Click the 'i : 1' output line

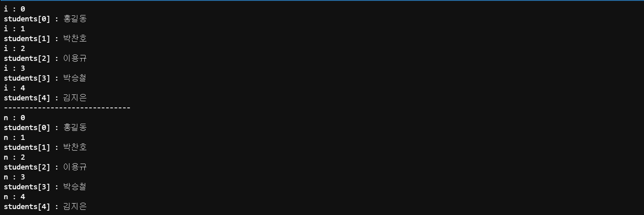point(15,28)
